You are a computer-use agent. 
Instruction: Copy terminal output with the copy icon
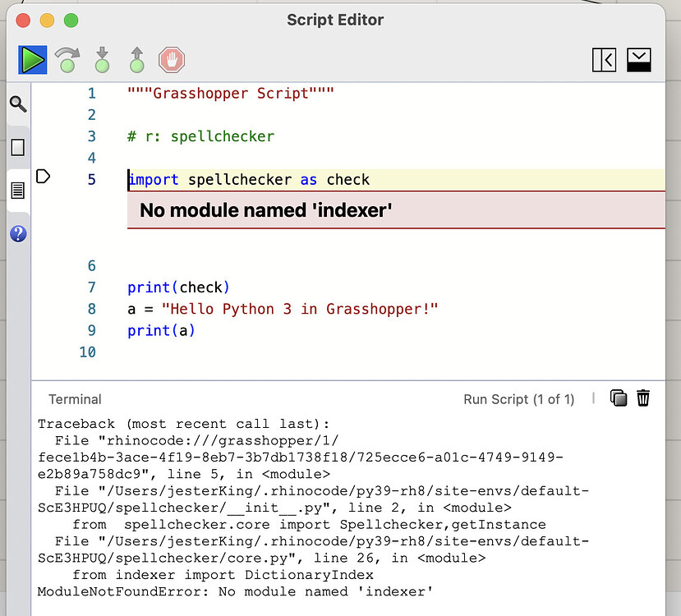619,398
